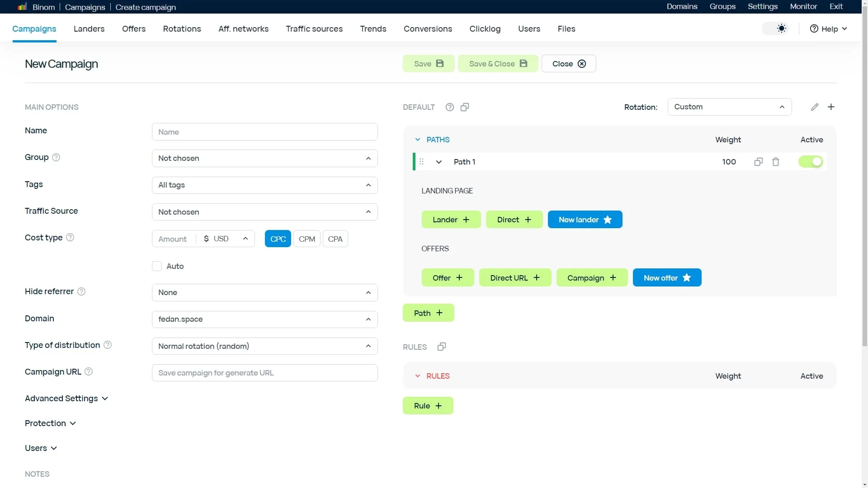The width and height of the screenshot is (868, 488).
Task: Add a Lander to Path 1
Action: coord(451,220)
